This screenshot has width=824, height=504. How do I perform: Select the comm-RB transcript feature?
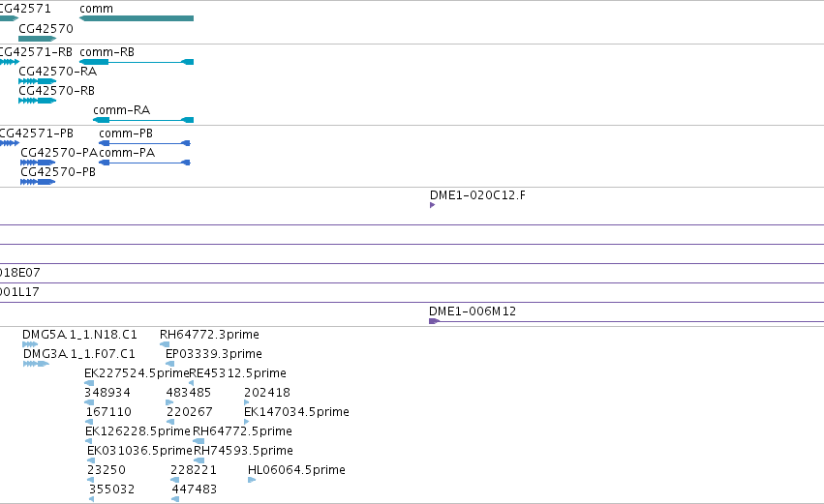(x=137, y=62)
